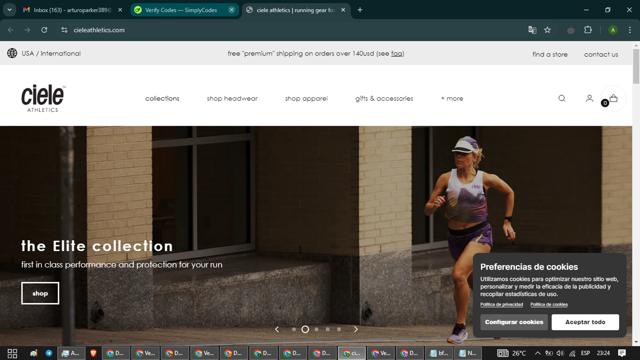The width and height of the screenshot is (640, 360).
Task: Select the fifth carousel slide dot
Action: coord(339,329)
